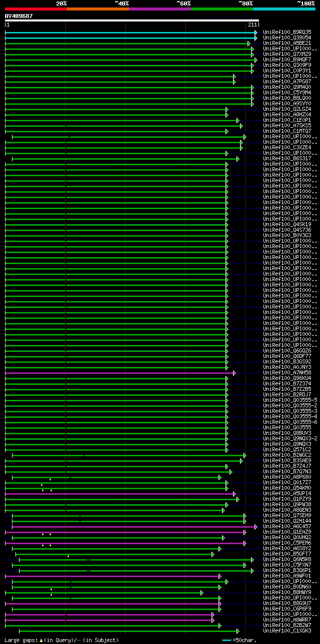
Task: Select the UniRef100_Q9M4Q0 label
Action: [287, 87]
